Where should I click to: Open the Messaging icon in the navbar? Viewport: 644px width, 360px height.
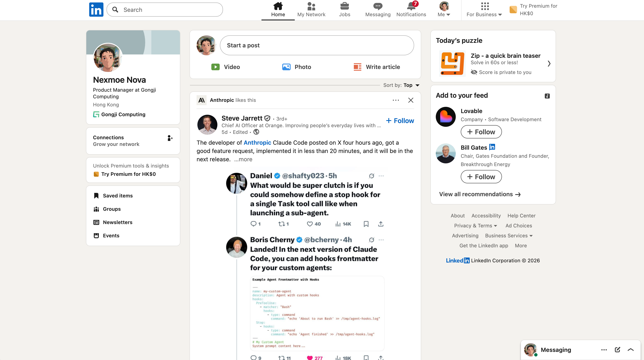point(378,10)
